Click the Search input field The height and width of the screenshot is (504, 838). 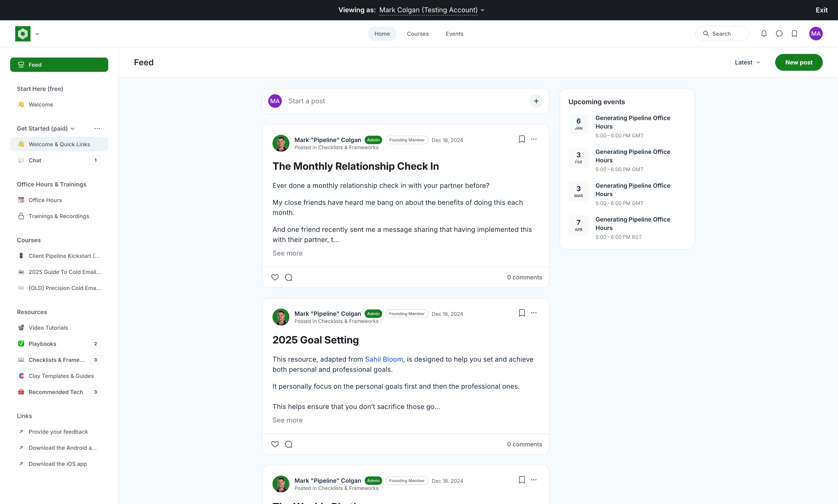[722, 34]
